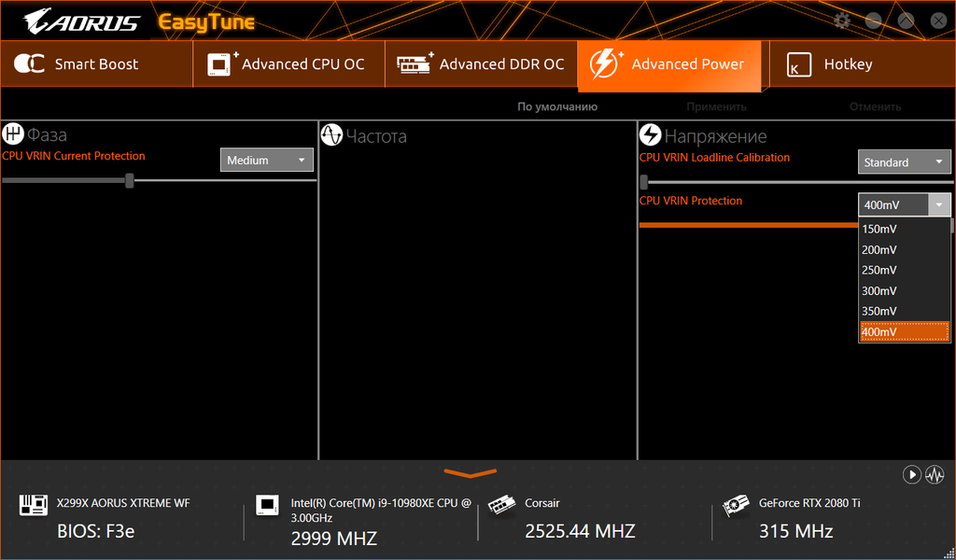Click the 2999 MHZ CPU frequency value
This screenshot has width=956, height=560.
[334, 539]
